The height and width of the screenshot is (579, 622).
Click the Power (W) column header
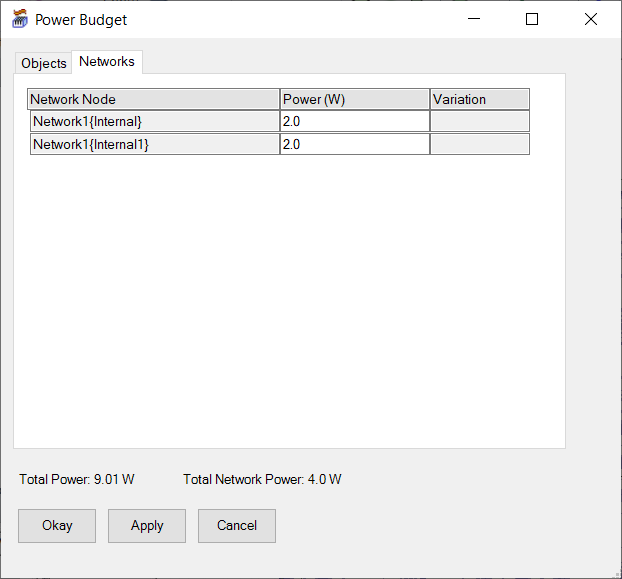pyautogui.click(x=354, y=99)
